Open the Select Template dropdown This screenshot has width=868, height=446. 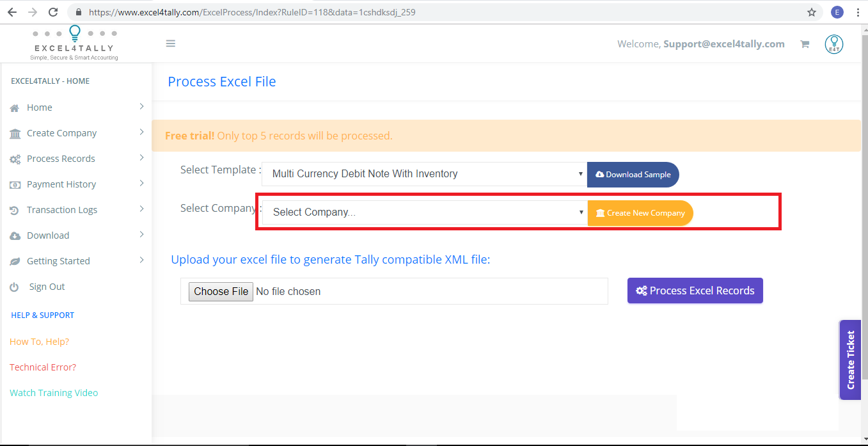[424, 173]
